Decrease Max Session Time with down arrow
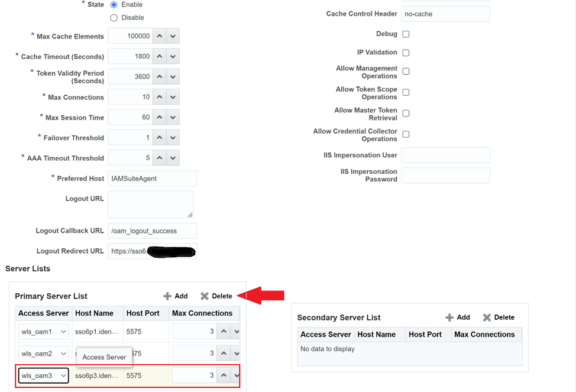The image size is (576, 392). pyautogui.click(x=173, y=118)
